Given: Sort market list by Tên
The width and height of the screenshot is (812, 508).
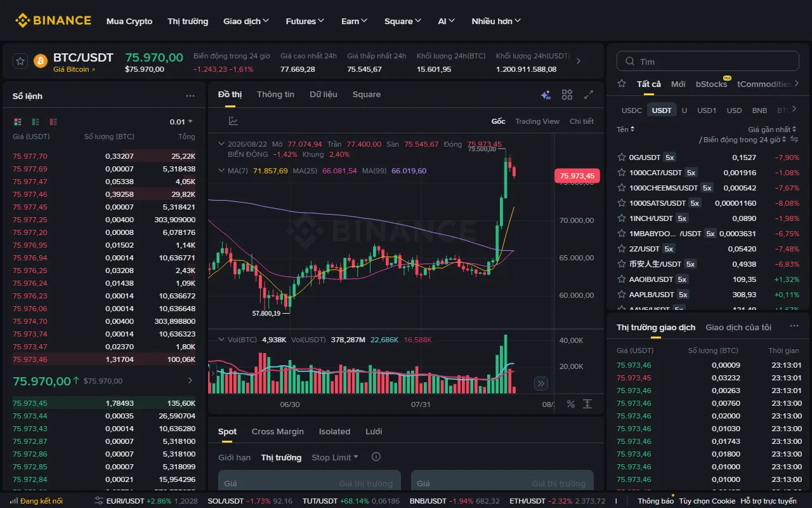Looking at the screenshot, I should (625, 130).
